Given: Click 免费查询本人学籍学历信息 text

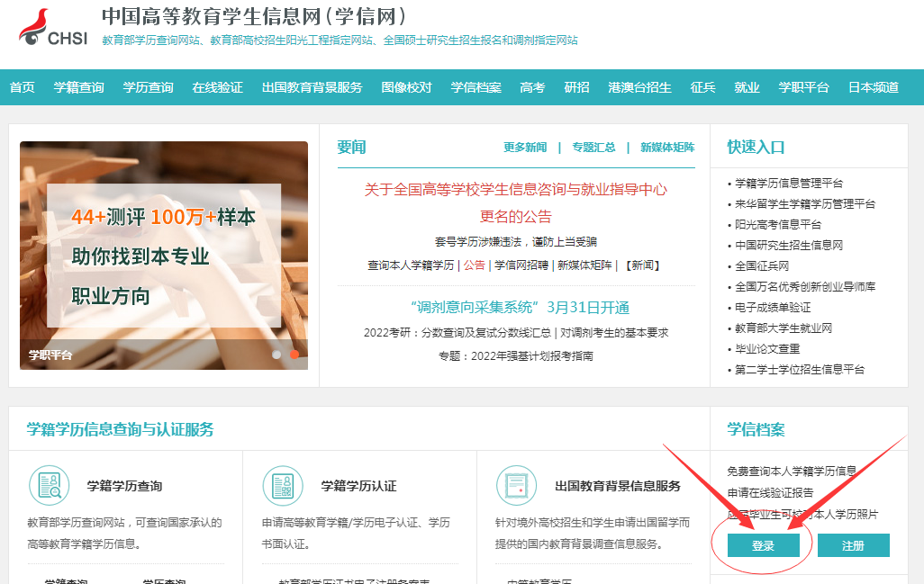Looking at the screenshot, I should (792, 471).
